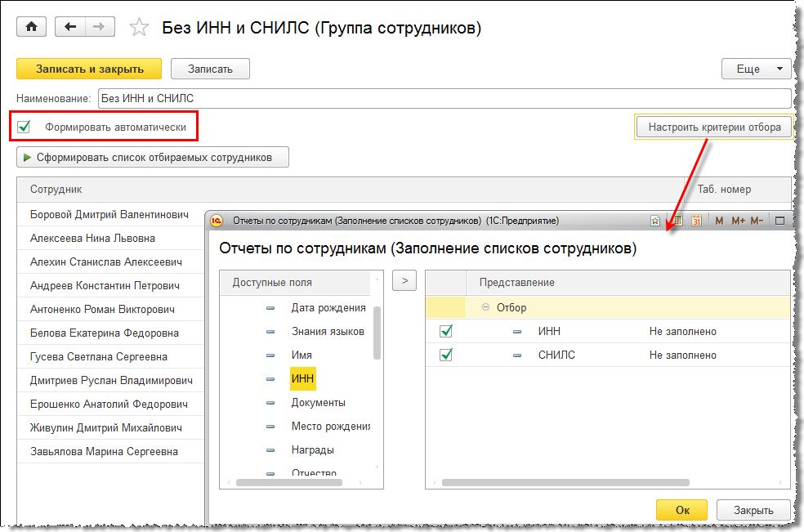Click the Наименование input field
Image resolution: width=804 pixels, height=532 pixels.
[x=444, y=98]
